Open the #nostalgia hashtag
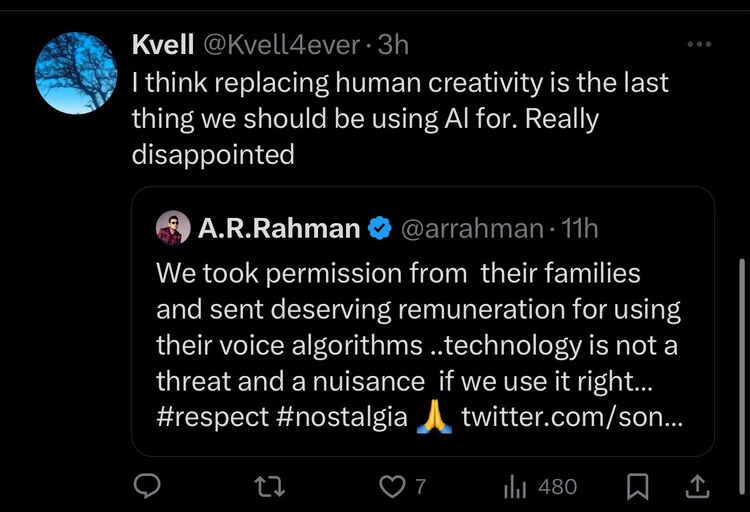This screenshot has width=750, height=512. coord(341,416)
